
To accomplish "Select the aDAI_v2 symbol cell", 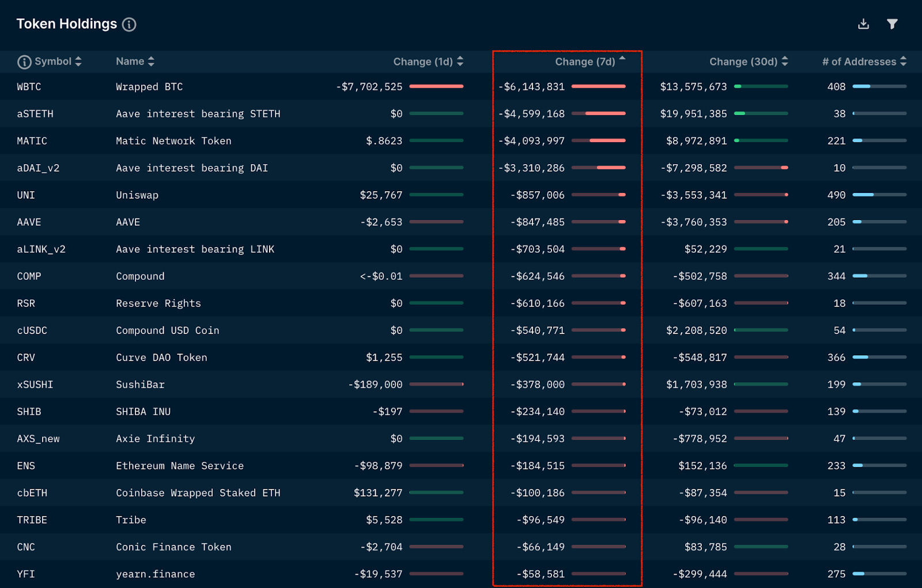I will [38, 168].
